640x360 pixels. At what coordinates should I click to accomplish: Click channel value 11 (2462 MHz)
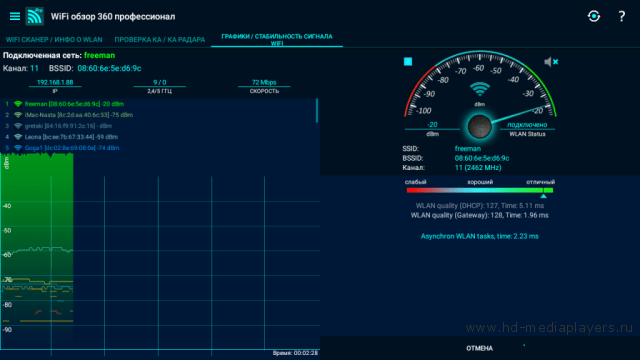pos(478,167)
